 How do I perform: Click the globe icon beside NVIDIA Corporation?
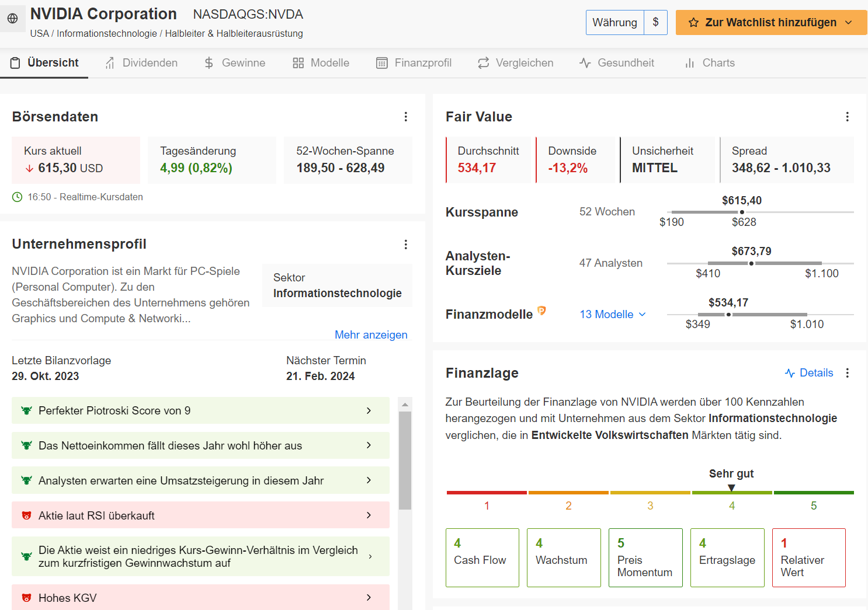click(x=12, y=19)
